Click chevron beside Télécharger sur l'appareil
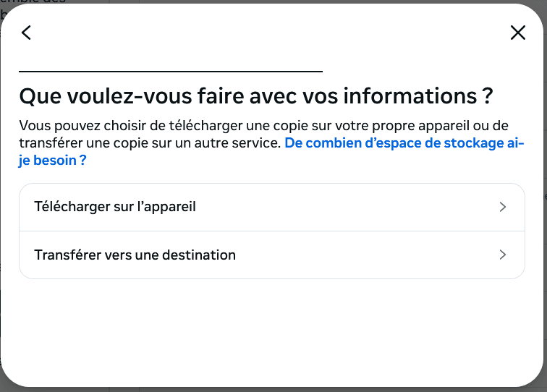547x392 pixels. pos(502,207)
